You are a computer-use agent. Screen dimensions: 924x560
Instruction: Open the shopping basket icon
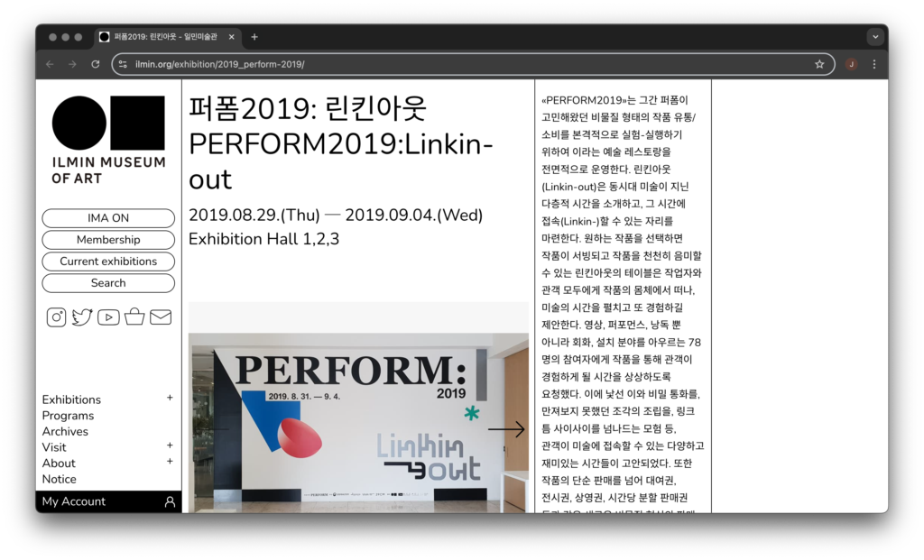[x=134, y=317]
